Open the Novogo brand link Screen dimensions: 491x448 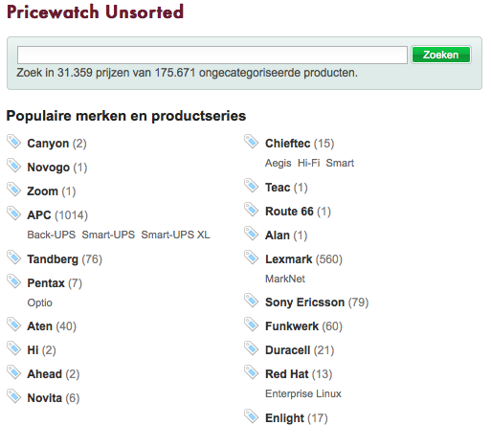[48, 168]
